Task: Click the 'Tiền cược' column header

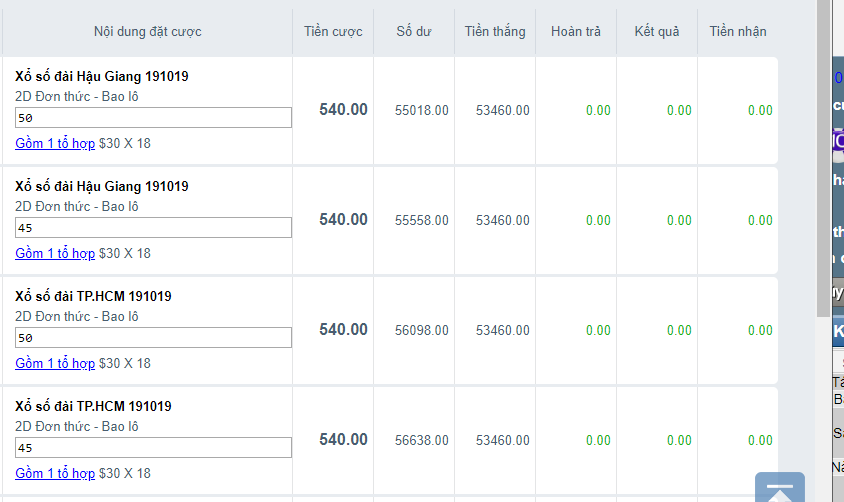Action: [x=333, y=32]
